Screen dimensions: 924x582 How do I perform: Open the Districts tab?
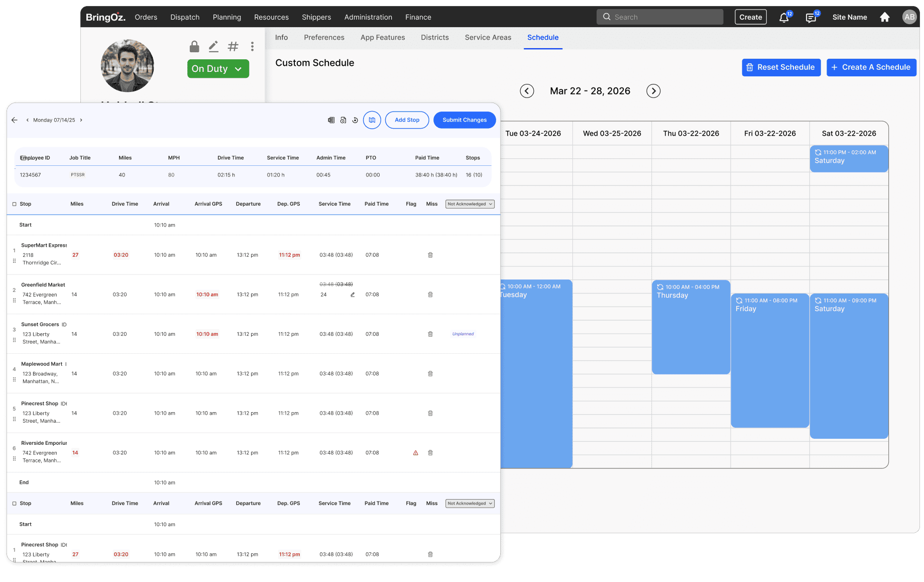(x=435, y=38)
